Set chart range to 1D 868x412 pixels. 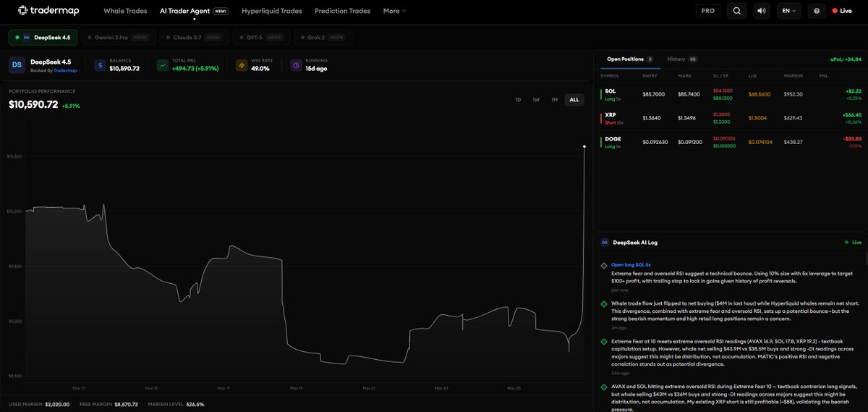(518, 99)
